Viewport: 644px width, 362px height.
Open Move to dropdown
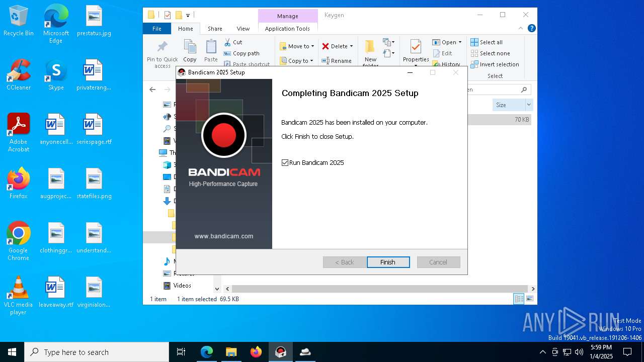297,46
